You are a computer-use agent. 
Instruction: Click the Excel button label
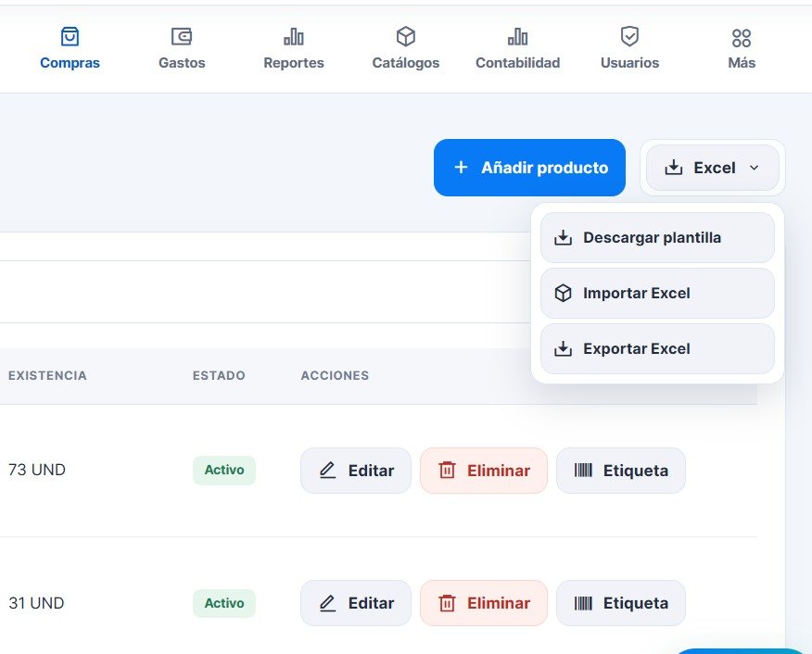tap(714, 168)
